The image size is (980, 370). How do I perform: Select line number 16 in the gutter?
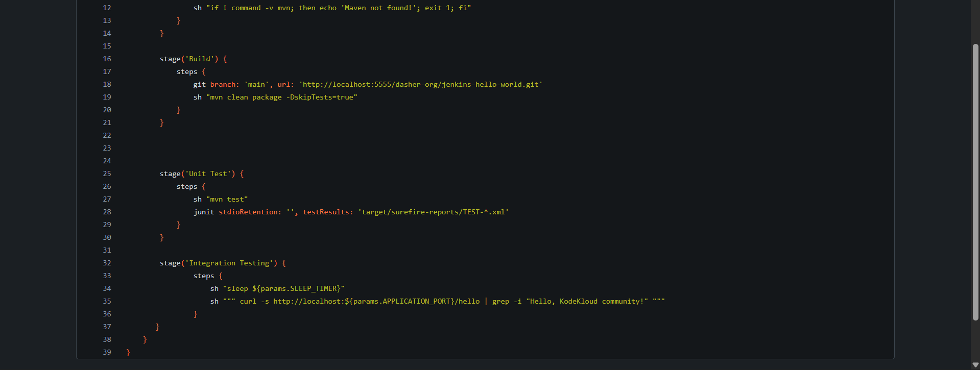107,59
